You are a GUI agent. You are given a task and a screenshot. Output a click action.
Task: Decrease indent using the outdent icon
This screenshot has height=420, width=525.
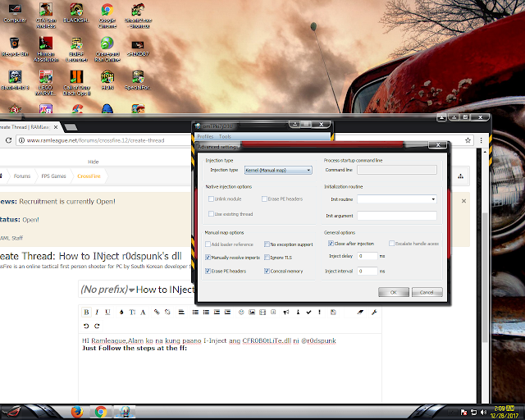217,313
